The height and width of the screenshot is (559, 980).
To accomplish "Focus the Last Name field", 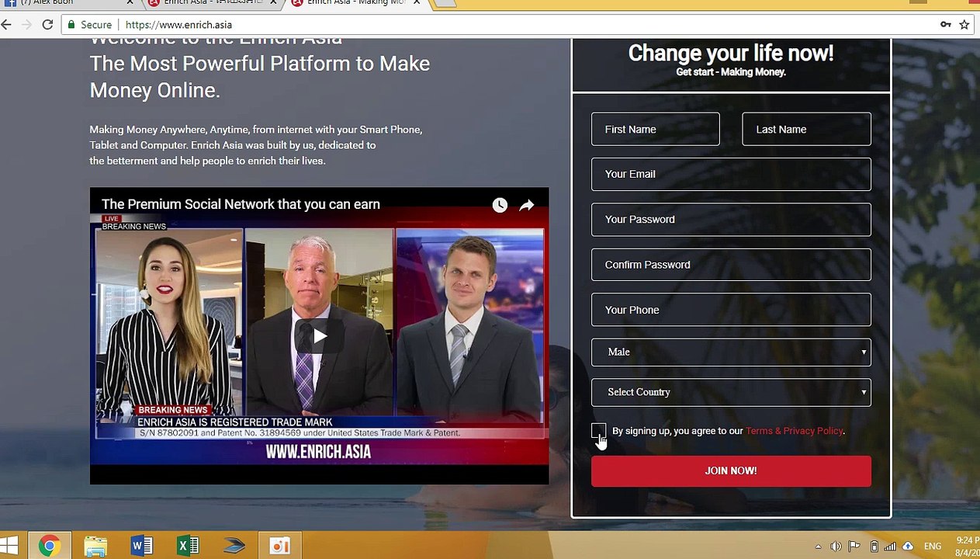I will (x=806, y=129).
